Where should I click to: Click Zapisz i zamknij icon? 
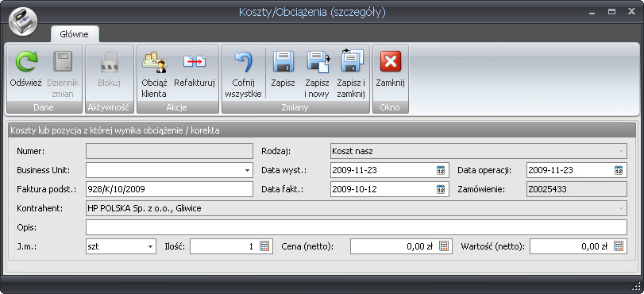tap(352, 61)
